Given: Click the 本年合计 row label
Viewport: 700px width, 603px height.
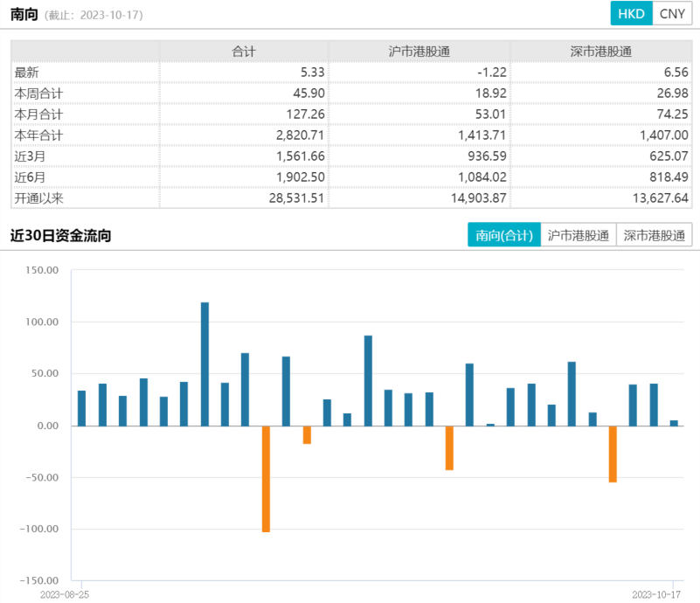Looking at the screenshot, I should click(x=39, y=135).
